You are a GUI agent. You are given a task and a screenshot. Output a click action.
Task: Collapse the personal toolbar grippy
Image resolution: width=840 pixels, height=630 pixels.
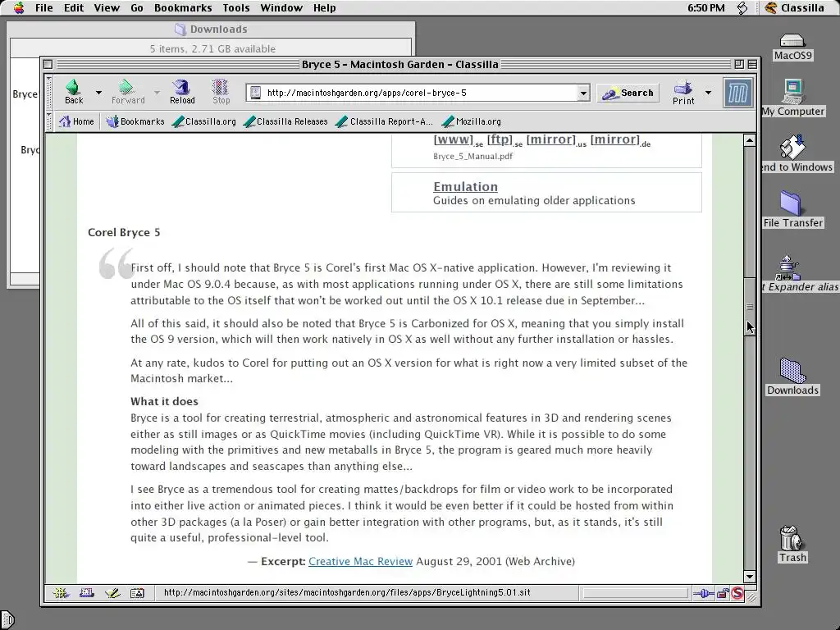49,121
